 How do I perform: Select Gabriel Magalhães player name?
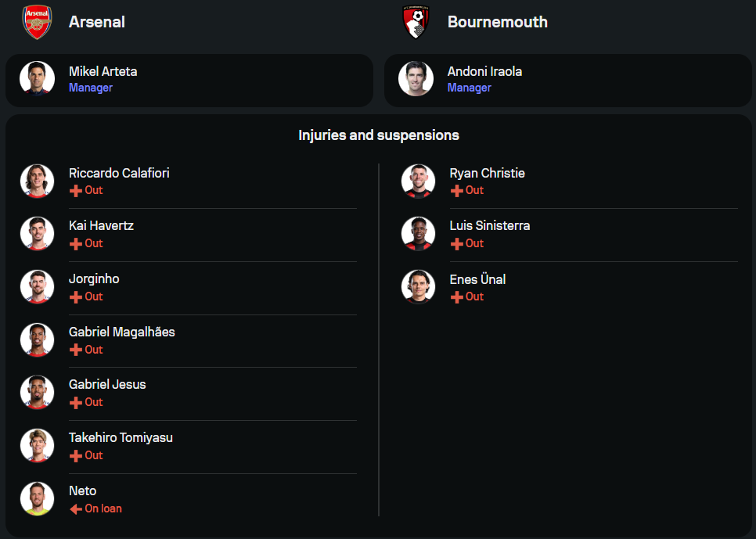[121, 332]
